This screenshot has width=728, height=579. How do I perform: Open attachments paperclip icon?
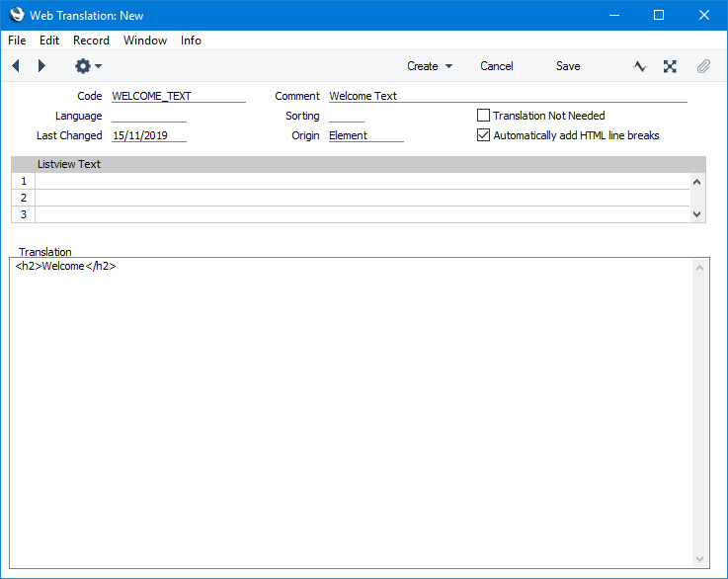pos(703,66)
